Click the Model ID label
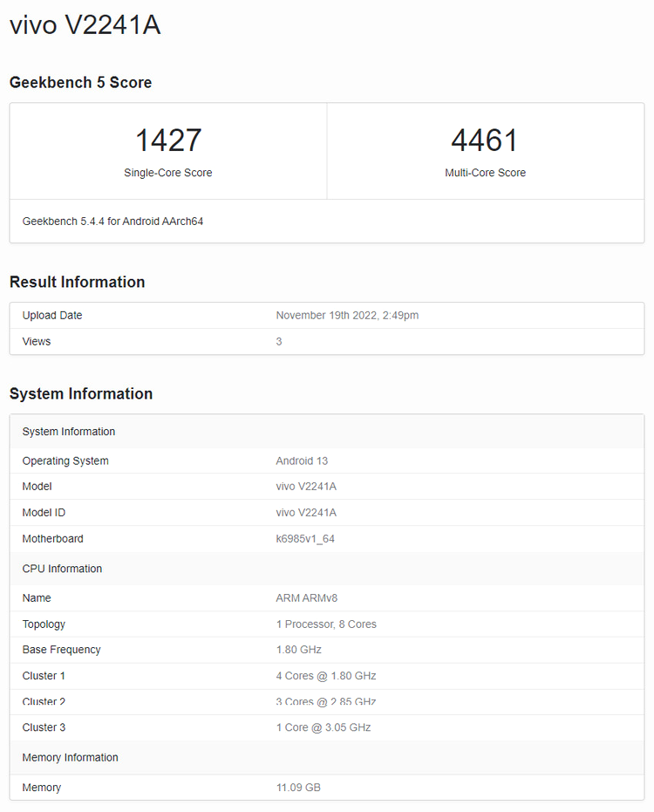 click(x=44, y=513)
